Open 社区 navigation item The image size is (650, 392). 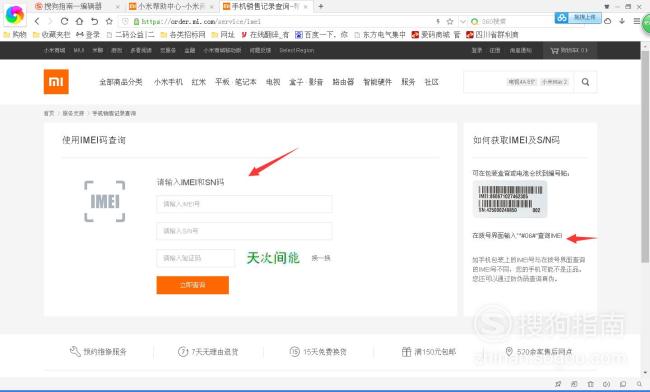point(432,82)
